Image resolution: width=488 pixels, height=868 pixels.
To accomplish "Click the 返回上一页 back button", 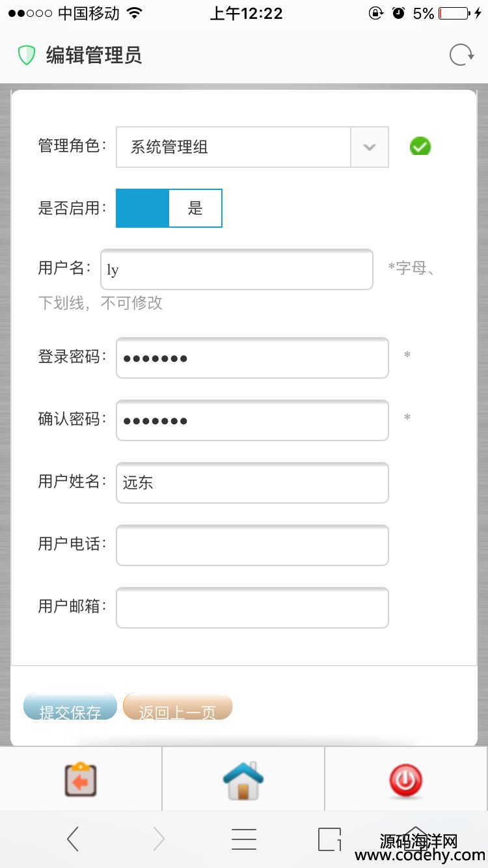I will pyautogui.click(x=178, y=708).
